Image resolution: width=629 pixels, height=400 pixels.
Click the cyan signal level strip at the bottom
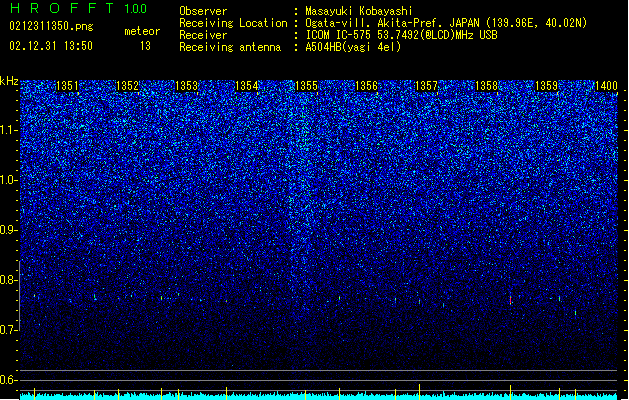coord(318,397)
